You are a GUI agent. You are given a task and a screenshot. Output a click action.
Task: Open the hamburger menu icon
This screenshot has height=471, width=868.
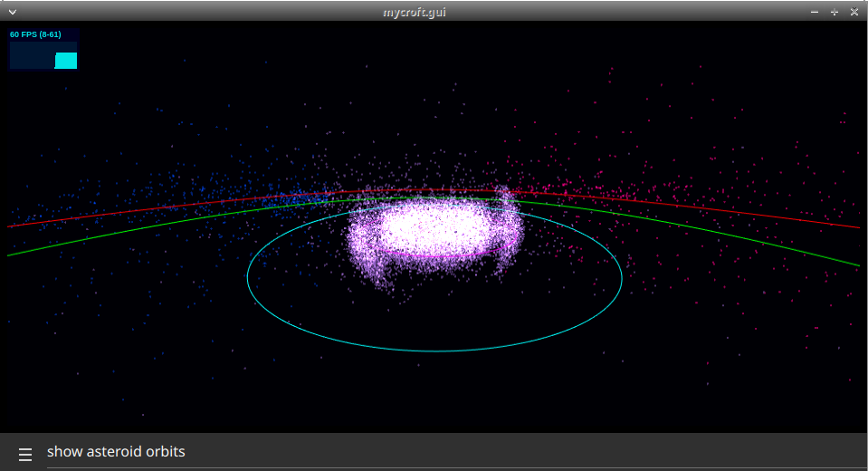[x=25, y=455]
